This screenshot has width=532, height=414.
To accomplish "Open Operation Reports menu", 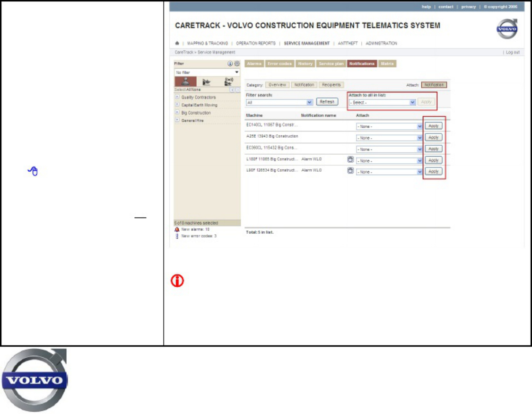I will [x=256, y=44].
